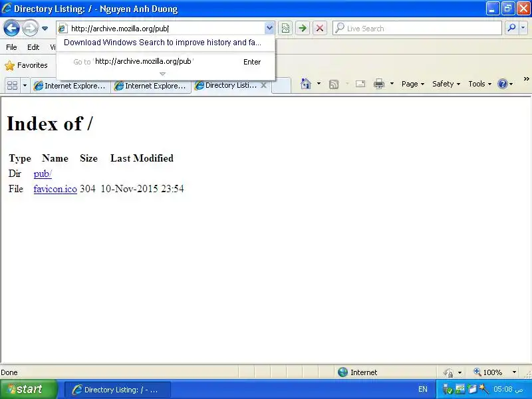Click the Read Mail icon

(360, 84)
